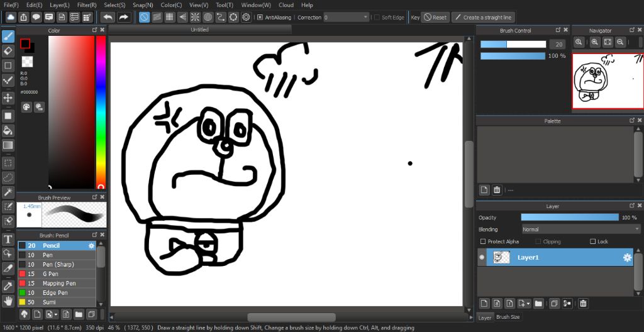Image resolution: width=644 pixels, height=332 pixels.
Task: Toggle the Soft Edge checkbox
Action: (377, 17)
